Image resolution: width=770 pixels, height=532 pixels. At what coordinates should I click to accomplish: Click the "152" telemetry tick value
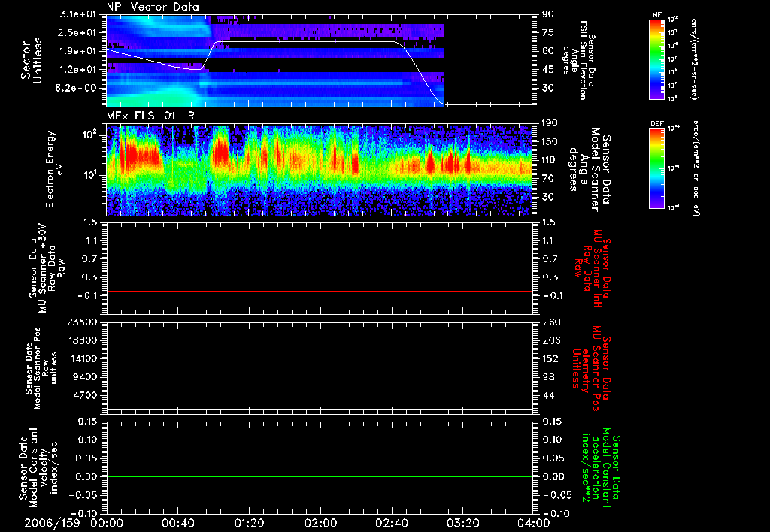550,358
